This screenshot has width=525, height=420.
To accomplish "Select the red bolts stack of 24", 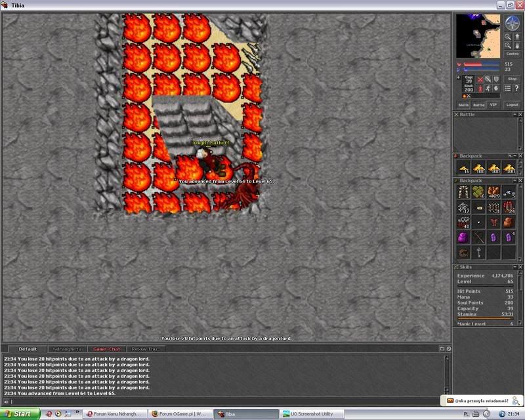I will point(509,207).
